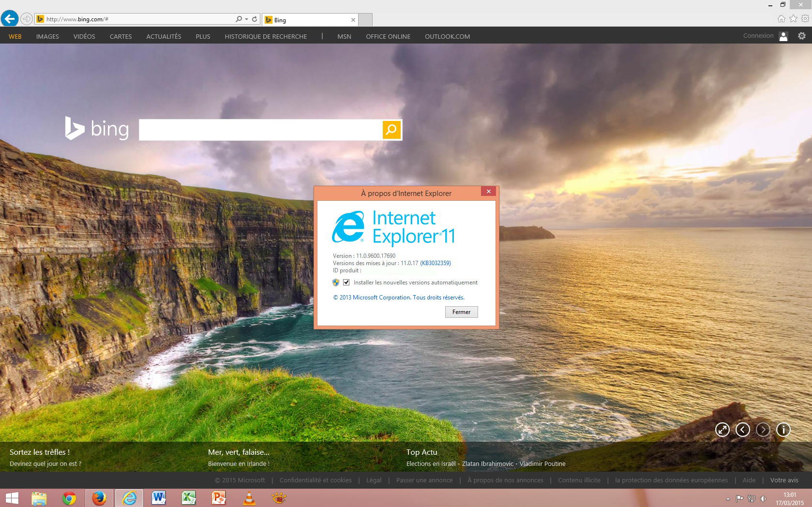Open Internet Explorer favorites star icon
This screenshot has height=507, width=812.
point(793,18)
